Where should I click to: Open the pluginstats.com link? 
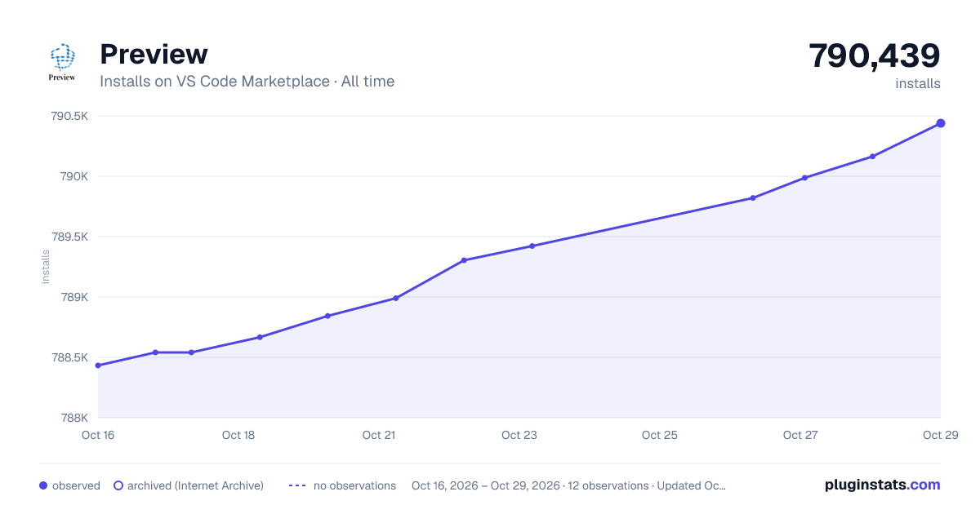(882, 485)
